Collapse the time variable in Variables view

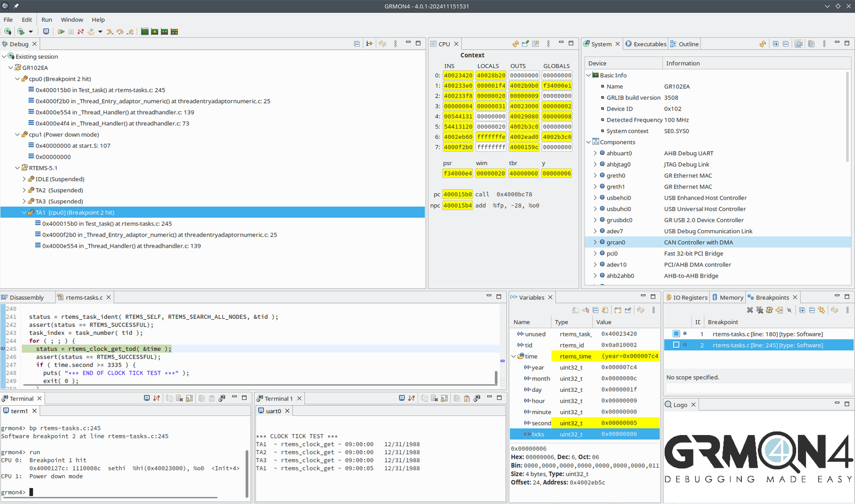(514, 357)
